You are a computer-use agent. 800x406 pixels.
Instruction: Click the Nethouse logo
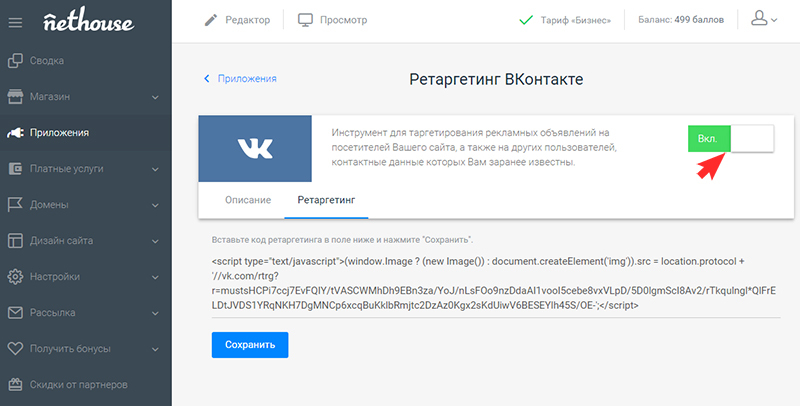[x=89, y=21]
